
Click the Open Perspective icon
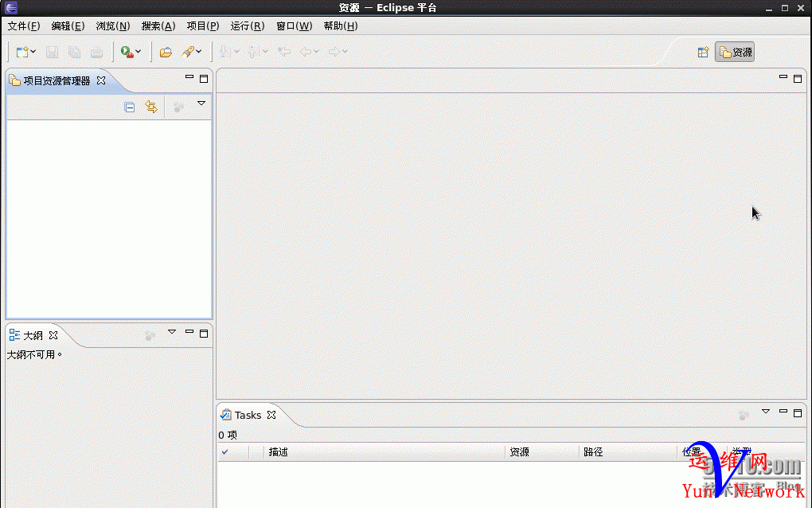coord(703,53)
